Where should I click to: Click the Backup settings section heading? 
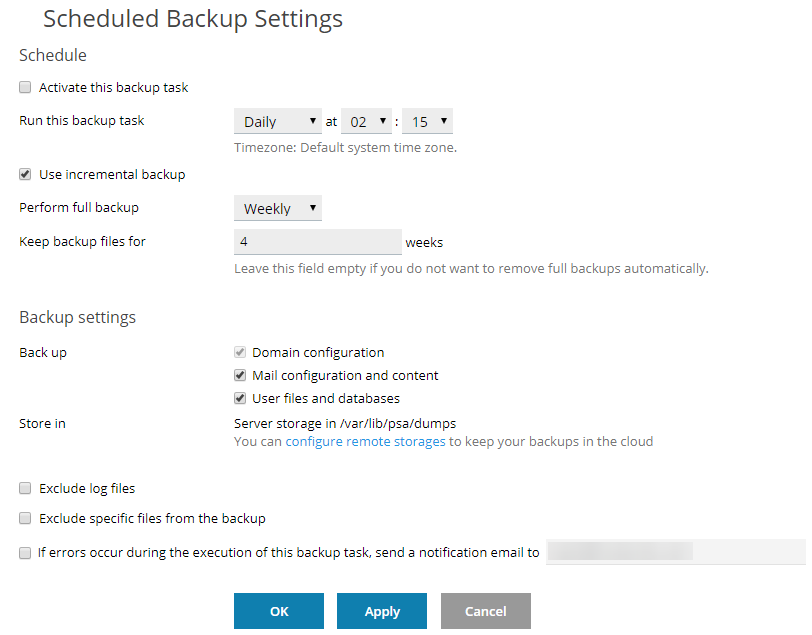coord(78,317)
